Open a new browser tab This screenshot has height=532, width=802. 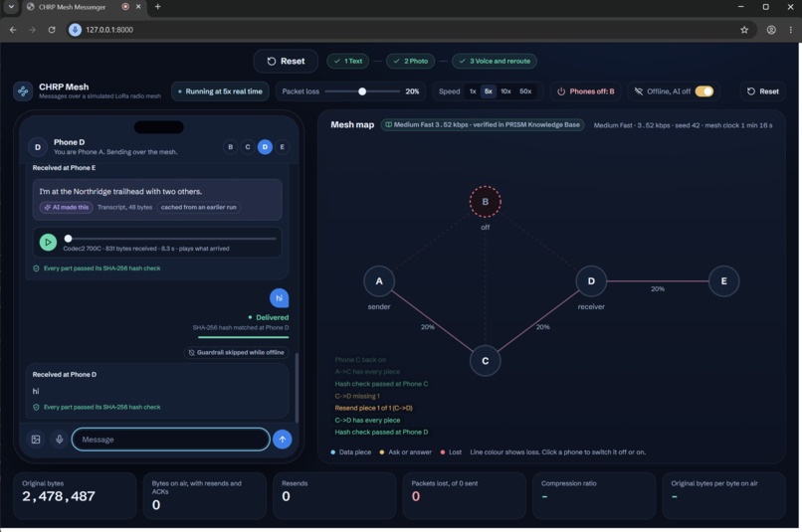(x=157, y=7)
